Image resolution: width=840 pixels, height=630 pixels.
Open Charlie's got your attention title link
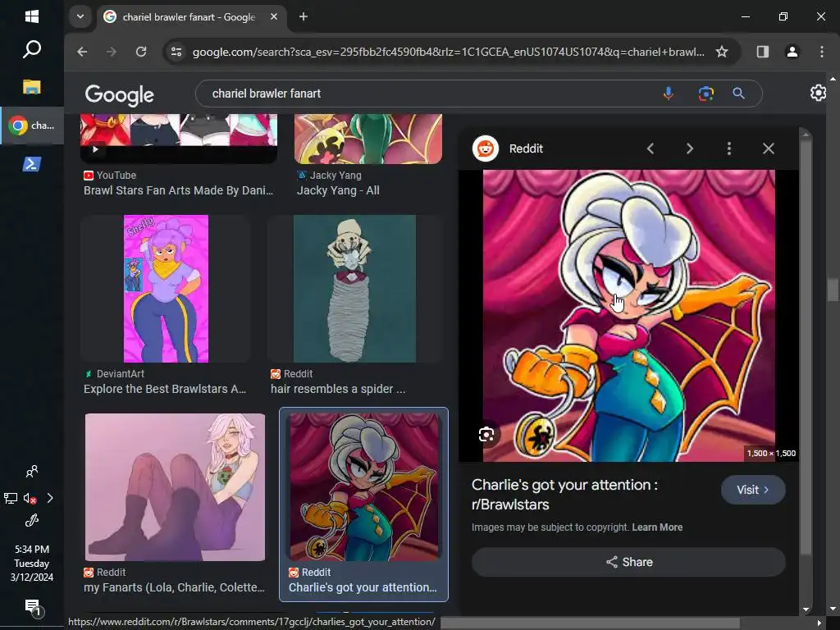pyautogui.click(x=564, y=495)
